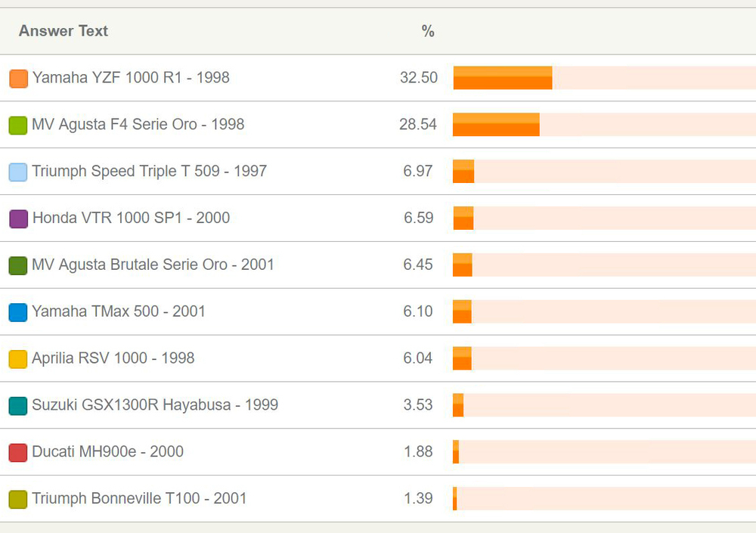Click the red Ducati MH900e swatch
The image size is (756, 533).
coord(18,453)
